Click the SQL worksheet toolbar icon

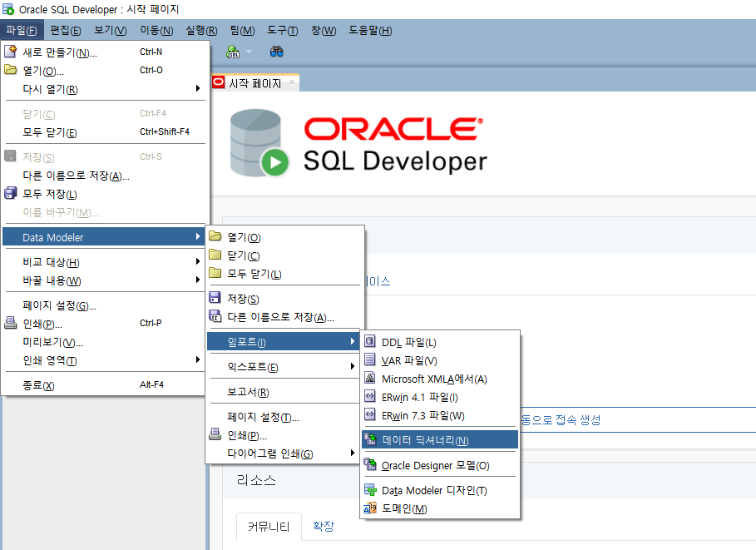(x=233, y=52)
